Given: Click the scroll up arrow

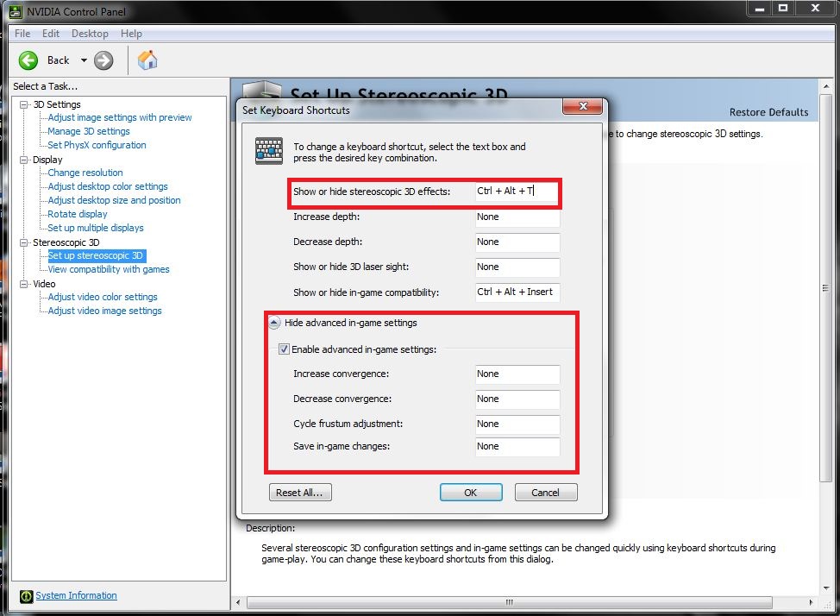Looking at the screenshot, I should coord(825,86).
